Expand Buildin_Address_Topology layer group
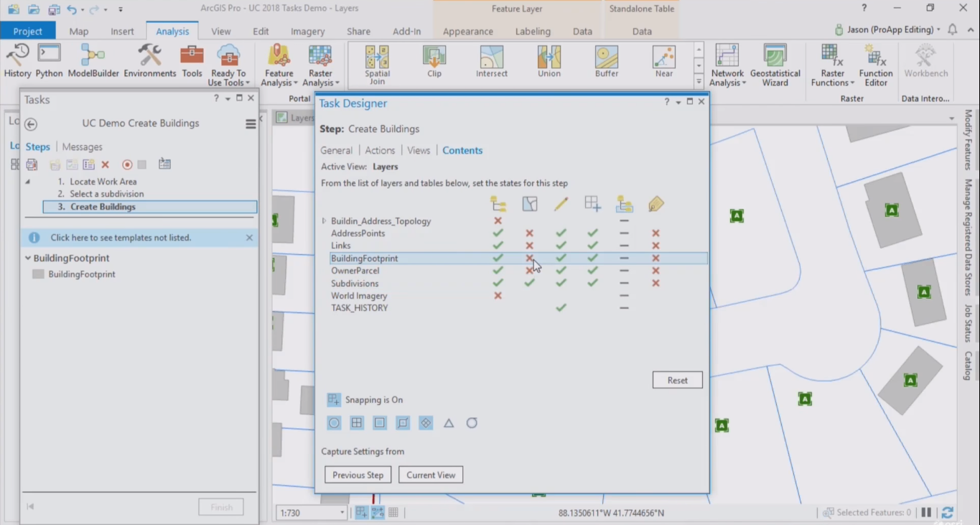980x525 pixels. (x=324, y=221)
